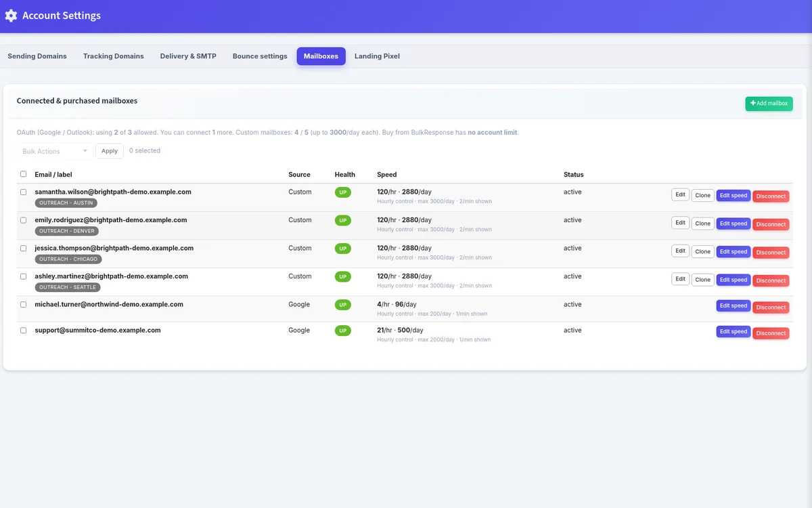
Task: Edit the jessica.thompson mailbox
Action: click(680, 251)
